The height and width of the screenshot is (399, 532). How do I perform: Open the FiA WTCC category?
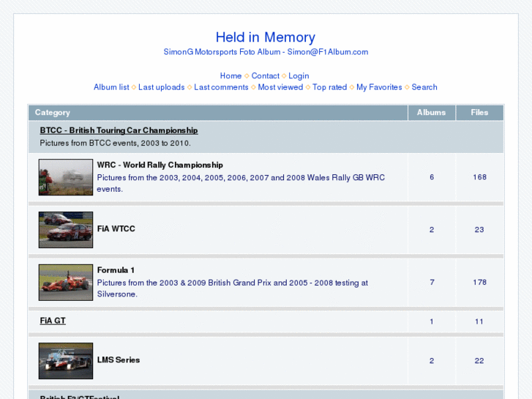coord(116,229)
